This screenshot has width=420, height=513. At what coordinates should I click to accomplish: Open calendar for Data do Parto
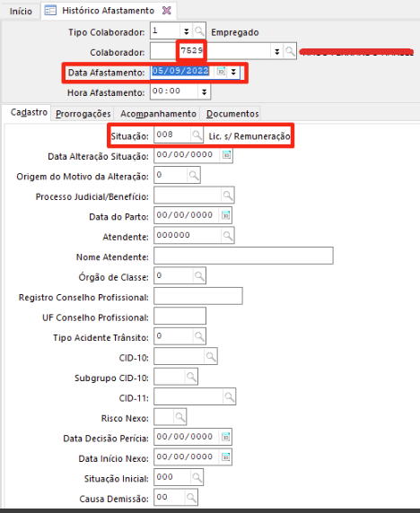[x=226, y=215]
